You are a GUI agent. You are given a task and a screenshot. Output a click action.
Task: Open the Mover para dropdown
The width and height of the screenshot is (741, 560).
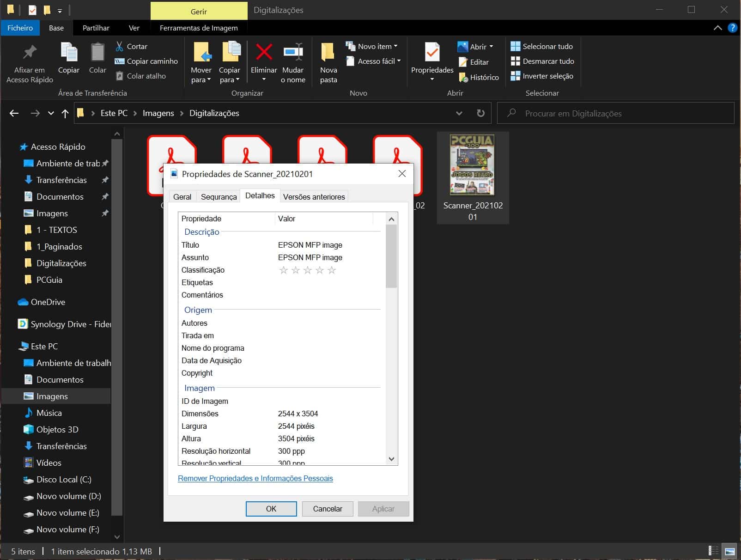(201, 79)
